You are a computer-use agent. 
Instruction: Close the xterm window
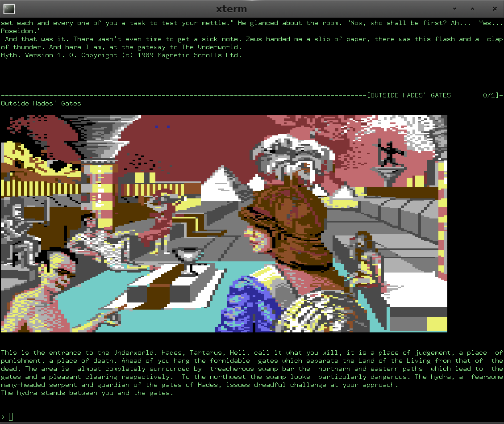click(x=495, y=8)
